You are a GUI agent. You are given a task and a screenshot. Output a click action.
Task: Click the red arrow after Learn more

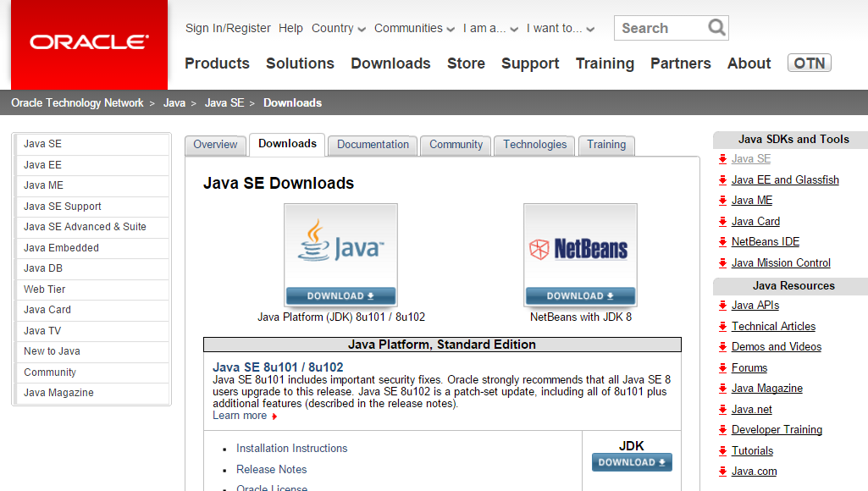pyautogui.click(x=274, y=417)
